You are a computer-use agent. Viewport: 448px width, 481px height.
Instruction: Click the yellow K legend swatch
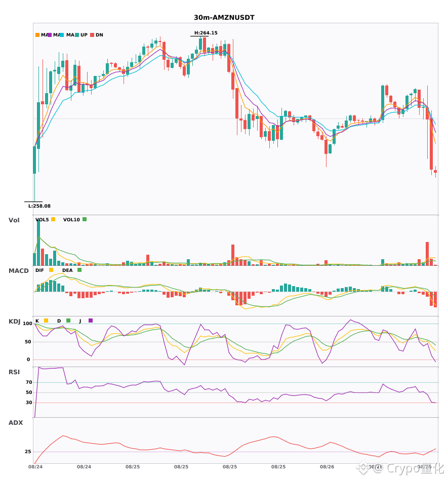(46, 320)
